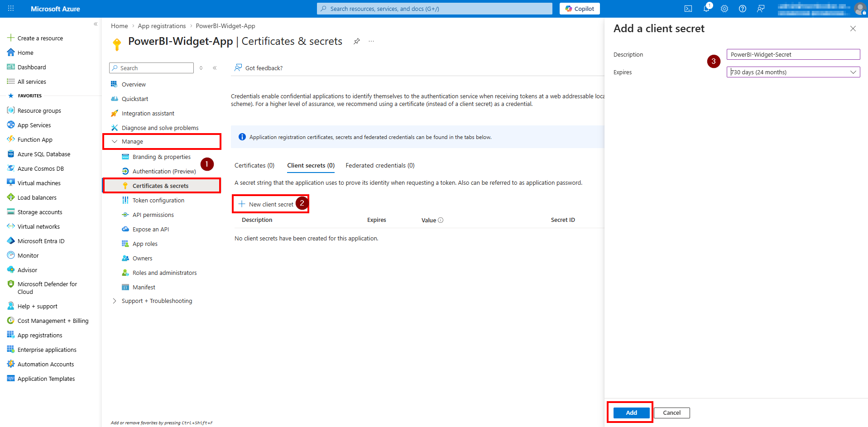868x427 pixels.
Task: Click the Add button
Action: [x=631, y=413]
